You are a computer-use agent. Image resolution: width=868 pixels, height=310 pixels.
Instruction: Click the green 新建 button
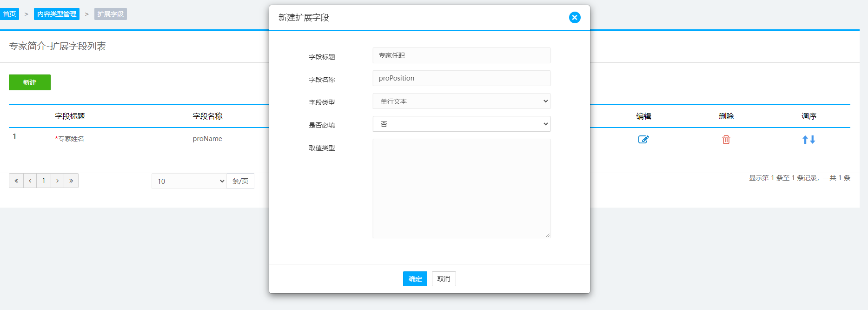click(x=30, y=82)
